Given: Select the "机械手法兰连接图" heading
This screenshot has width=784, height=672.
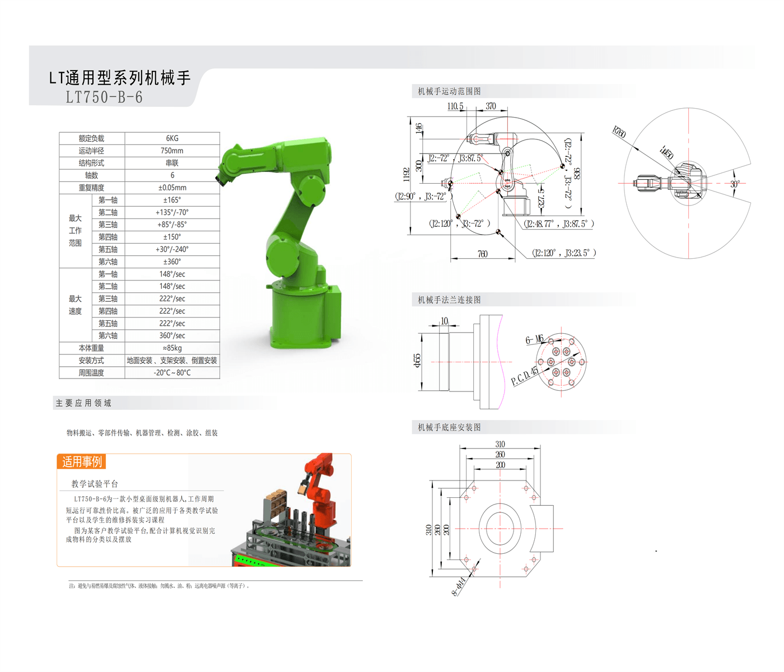Looking at the screenshot, I should click(x=449, y=300).
